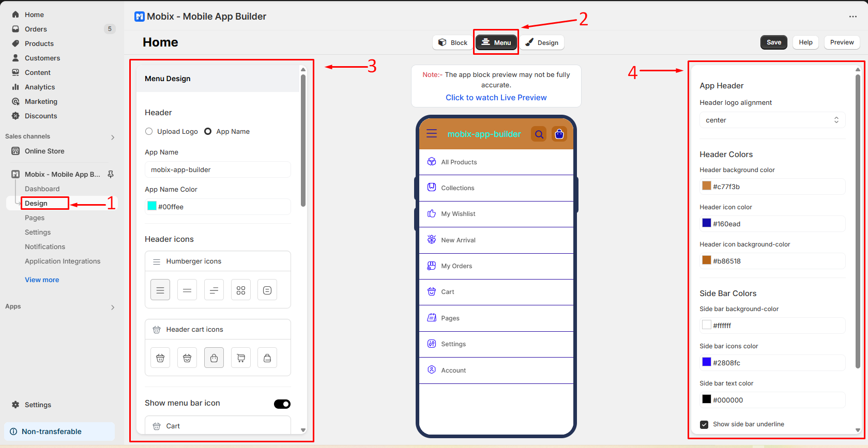Click the All Products cube icon in preview
The image size is (868, 448).
pos(432,162)
